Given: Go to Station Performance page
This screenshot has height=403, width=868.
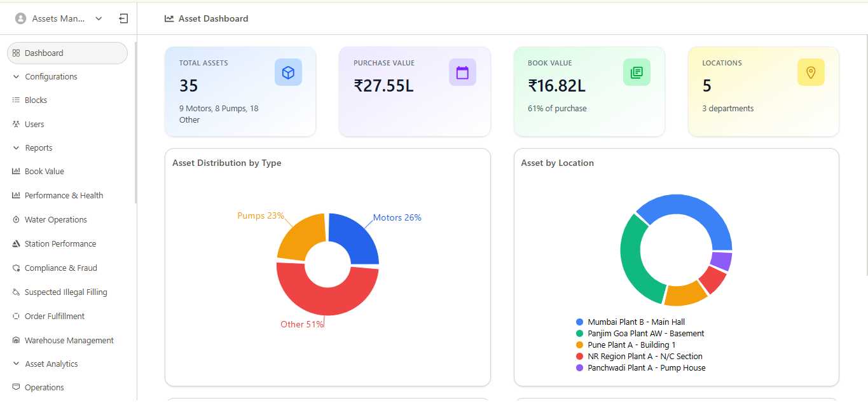Looking at the screenshot, I should pyautogui.click(x=60, y=244).
